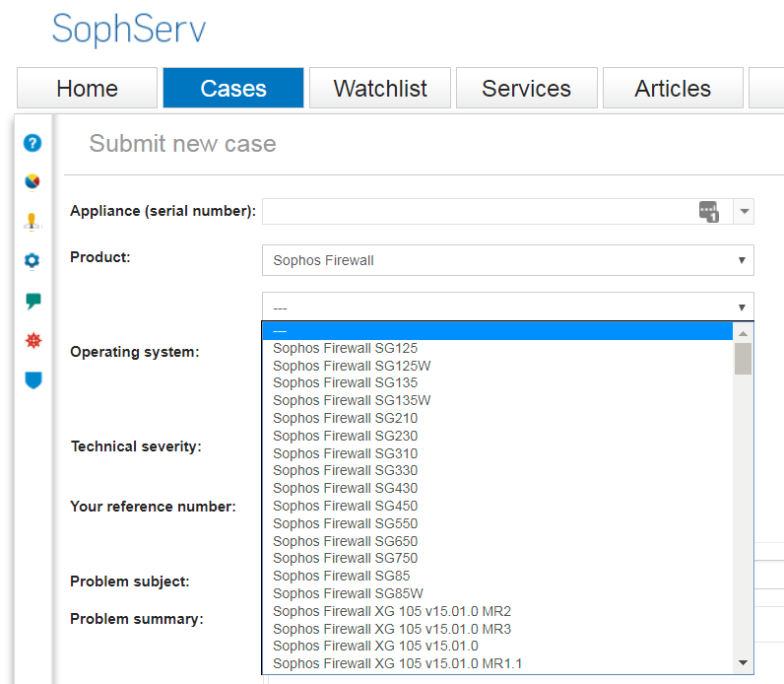The image size is (784, 684).
Task: Open the Watchlist tab
Action: click(x=380, y=88)
